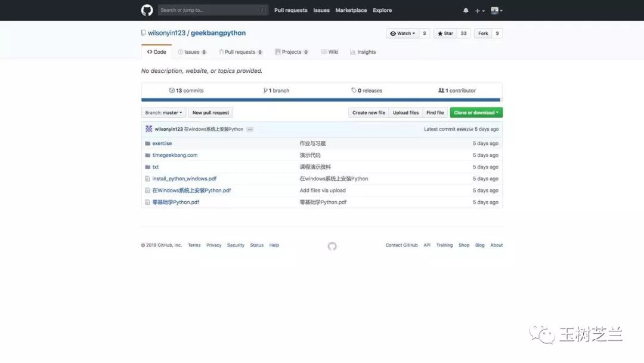View the 13 commits history

coord(186,90)
